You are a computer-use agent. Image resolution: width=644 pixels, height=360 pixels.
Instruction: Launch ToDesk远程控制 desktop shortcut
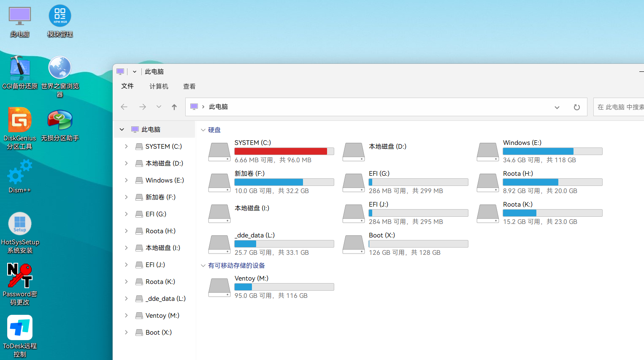click(x=20, y=336)
